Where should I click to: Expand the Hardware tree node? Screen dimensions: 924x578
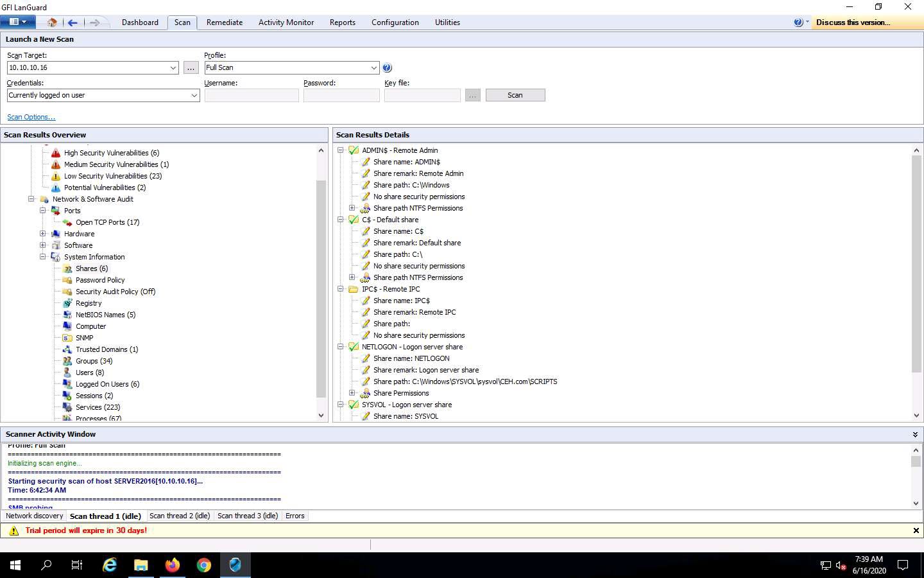tap(43, 234)
